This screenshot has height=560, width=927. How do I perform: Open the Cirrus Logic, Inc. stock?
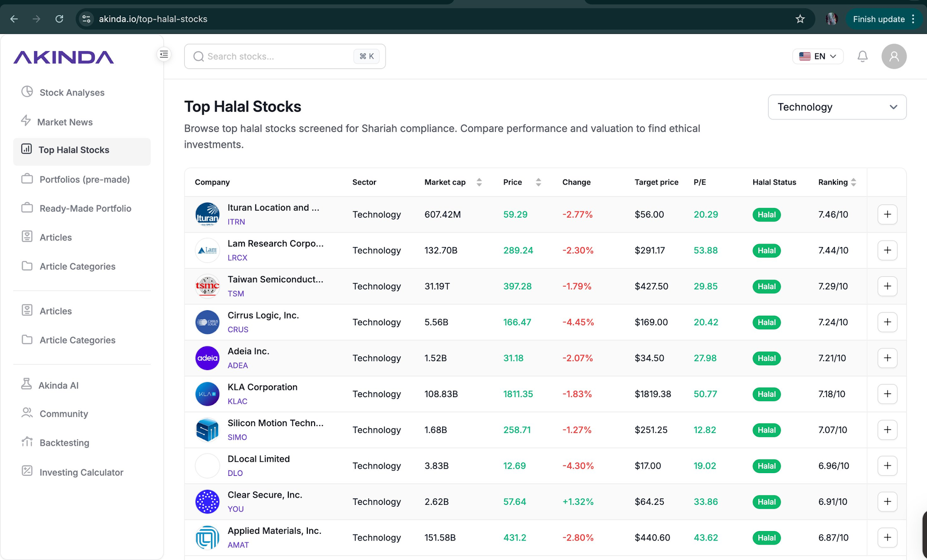[263, 315]
